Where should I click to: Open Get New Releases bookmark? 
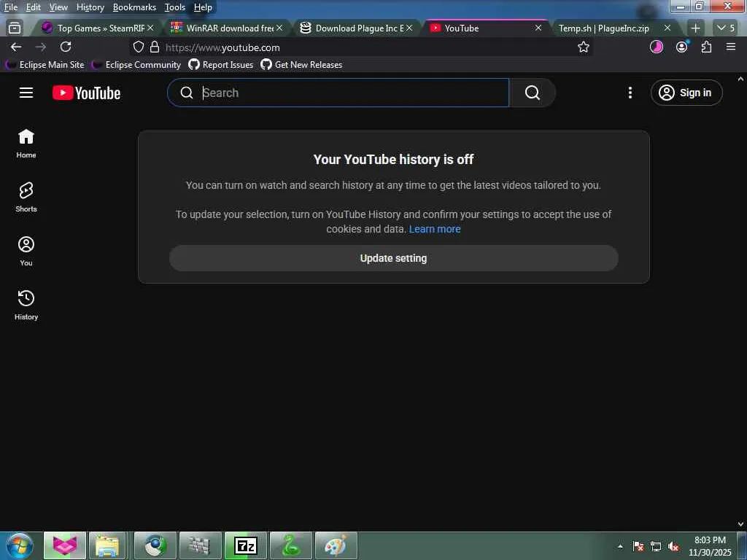pos(301,65)
